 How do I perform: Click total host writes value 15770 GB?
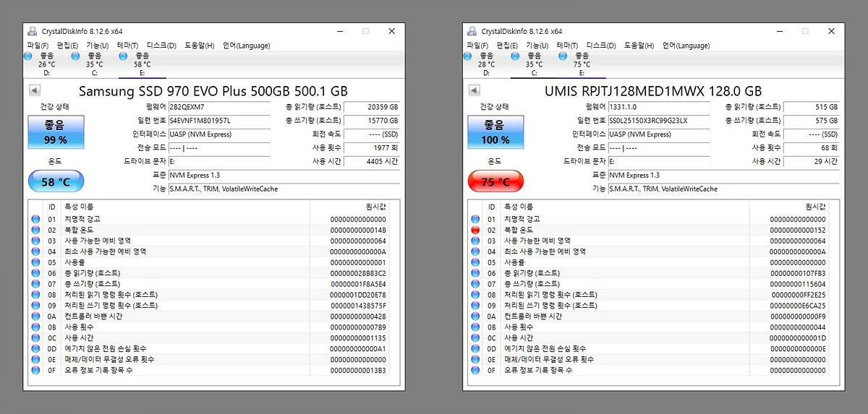[372, 121]
